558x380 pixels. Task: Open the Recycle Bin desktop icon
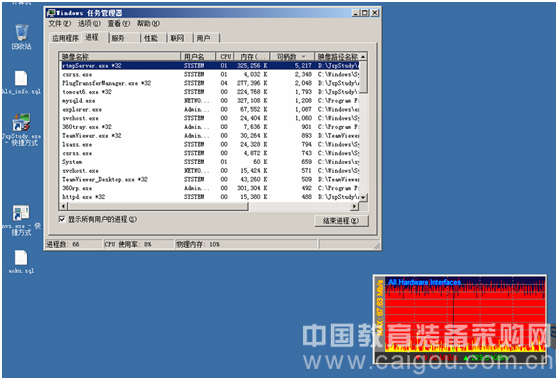[21, 37]
